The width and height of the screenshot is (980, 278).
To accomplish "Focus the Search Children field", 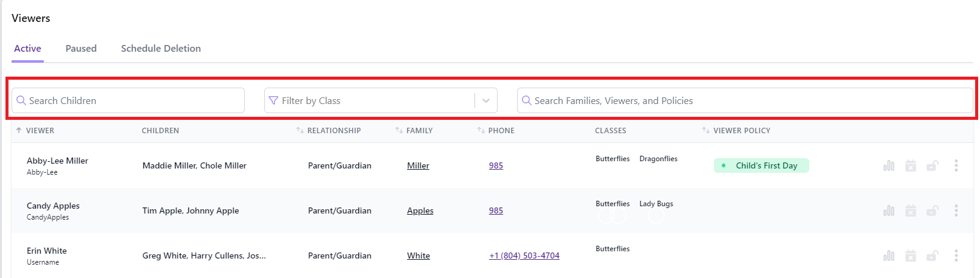I will click(128, 100).
